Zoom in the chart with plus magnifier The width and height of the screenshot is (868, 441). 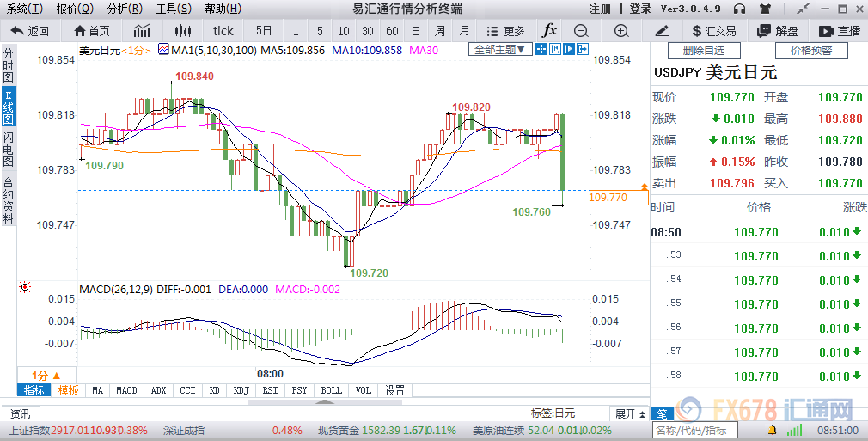[x=621, y=30]
